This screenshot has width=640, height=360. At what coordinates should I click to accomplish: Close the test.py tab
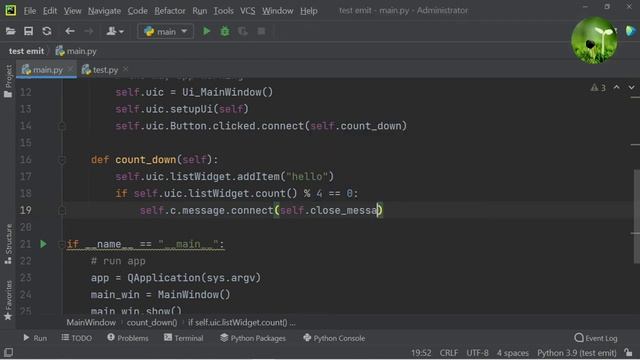click(x=125, y=69)
